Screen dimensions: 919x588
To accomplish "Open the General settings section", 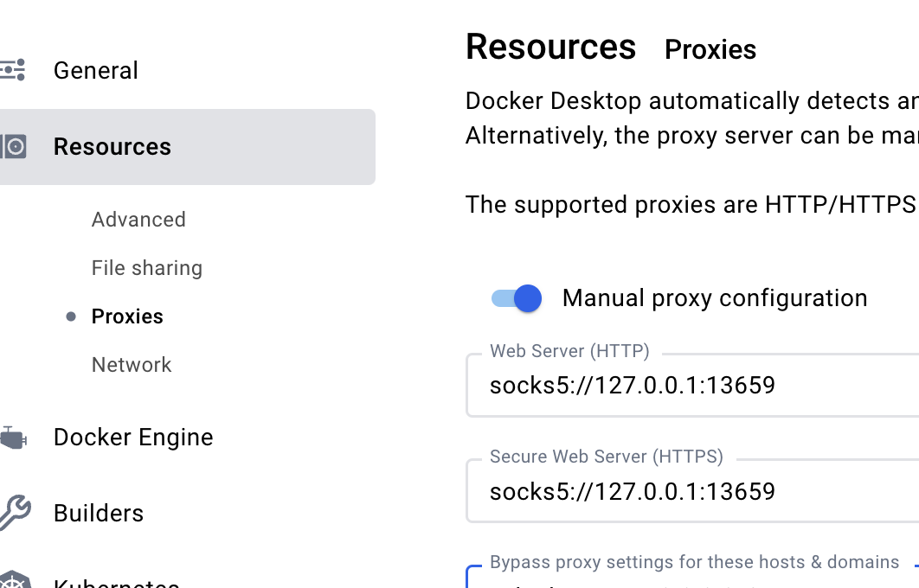I will (x=95, y=70).
